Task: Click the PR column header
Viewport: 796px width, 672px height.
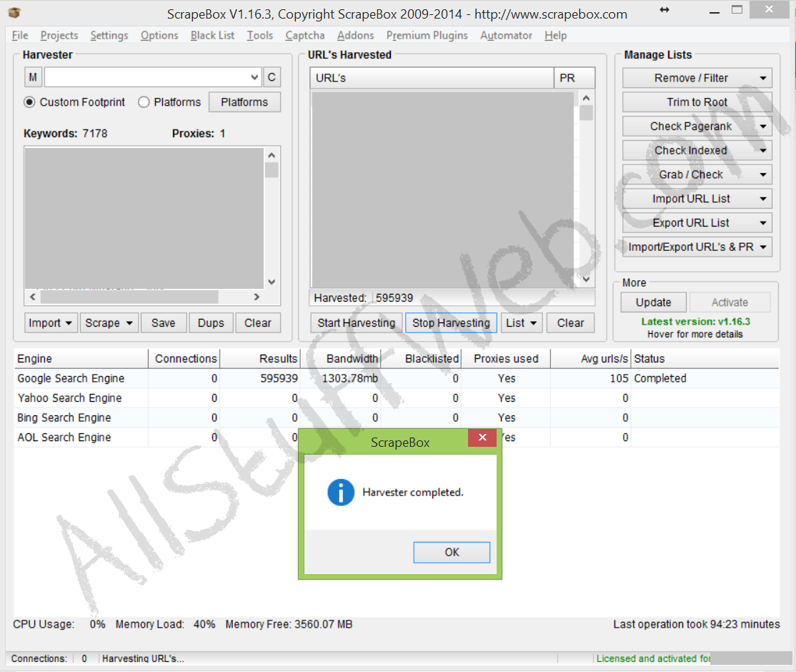Action: (574, 78)
